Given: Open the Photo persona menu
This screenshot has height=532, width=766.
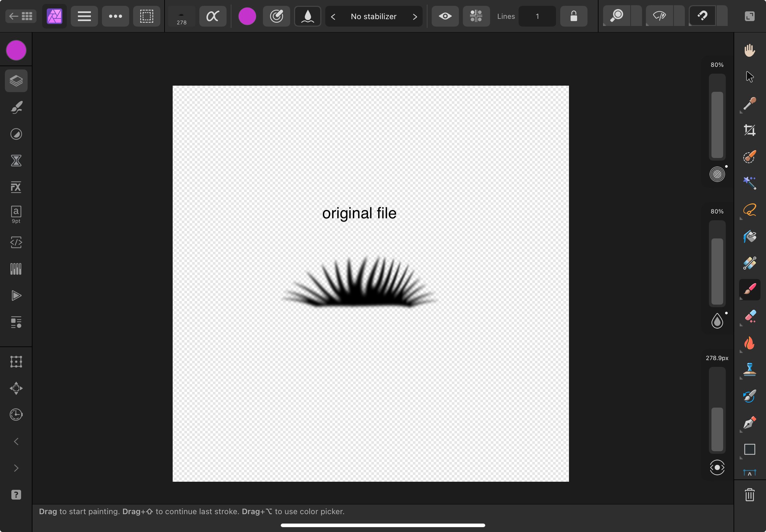Looking at the screenshot, I should click(54, 16).
